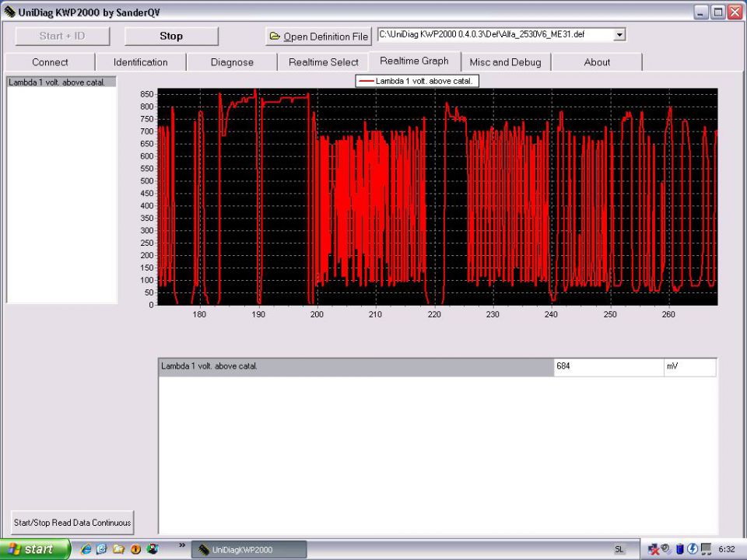Maximize the UniDiag window
Image resolution: width=747 pixels, height=560 pixels.
718,12
